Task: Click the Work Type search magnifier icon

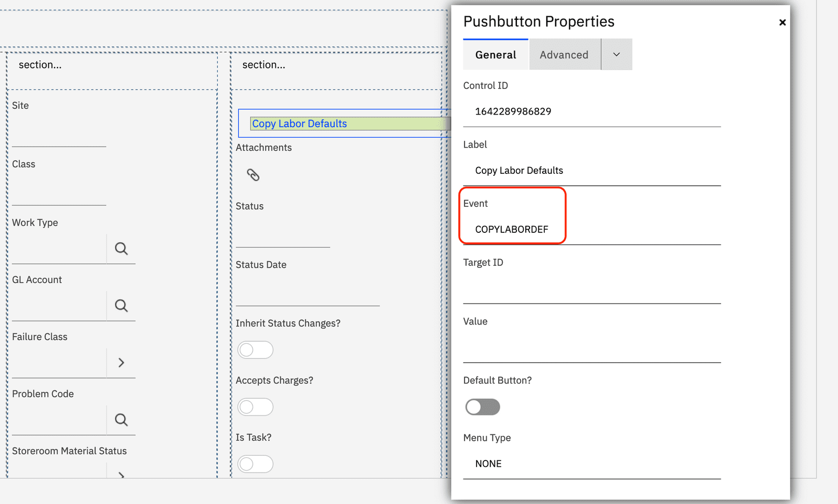Action: click(121, 249)
